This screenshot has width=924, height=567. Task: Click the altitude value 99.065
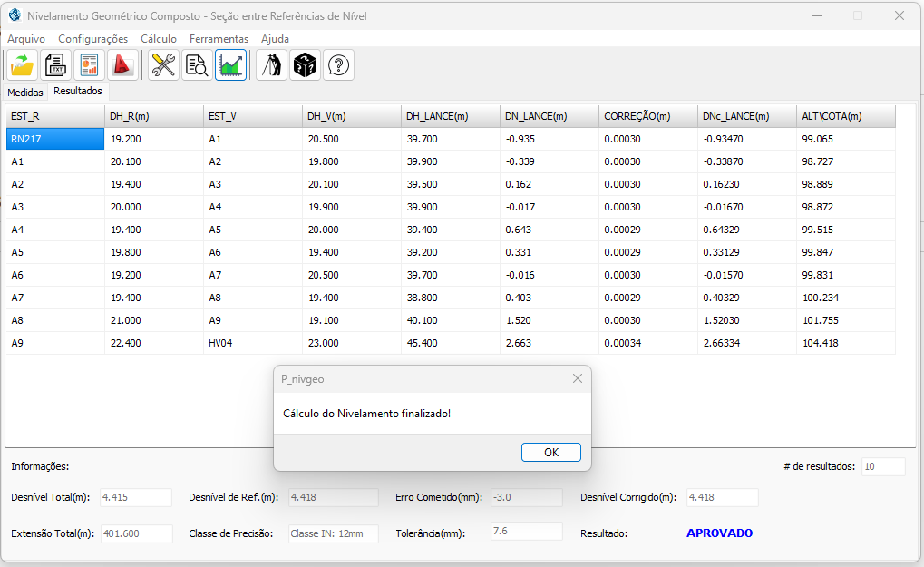click(x=846, y=139)
